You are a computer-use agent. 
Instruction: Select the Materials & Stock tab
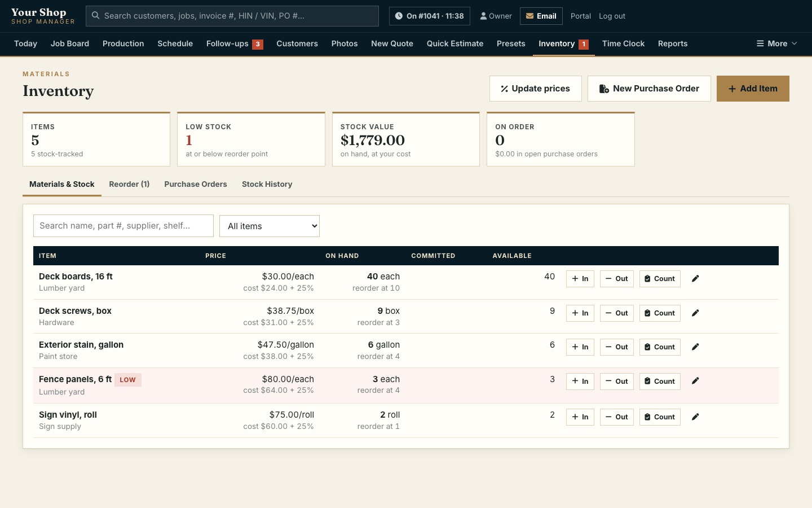pos(62,184)
